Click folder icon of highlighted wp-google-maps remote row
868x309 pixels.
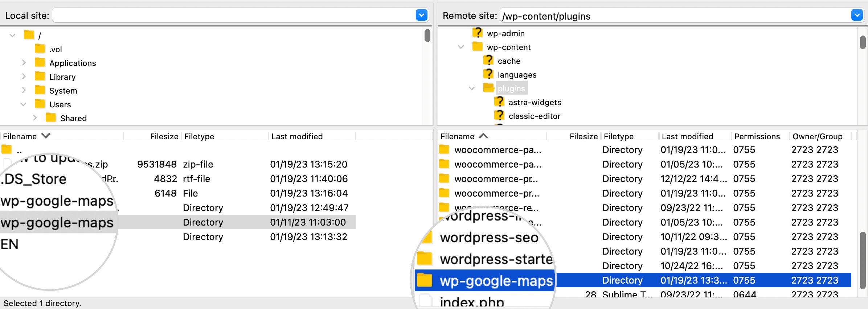click(425, 280)
